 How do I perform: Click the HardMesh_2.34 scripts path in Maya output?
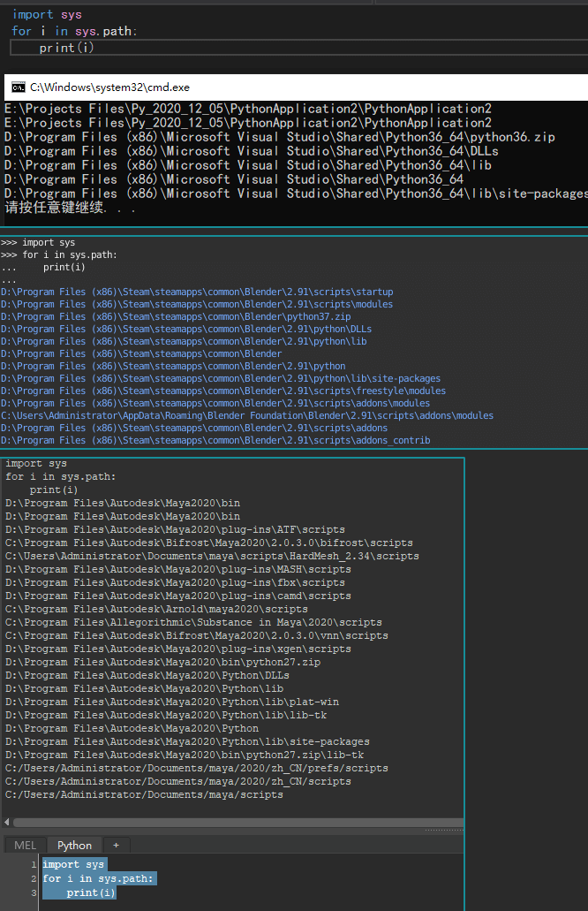[212, 556]
